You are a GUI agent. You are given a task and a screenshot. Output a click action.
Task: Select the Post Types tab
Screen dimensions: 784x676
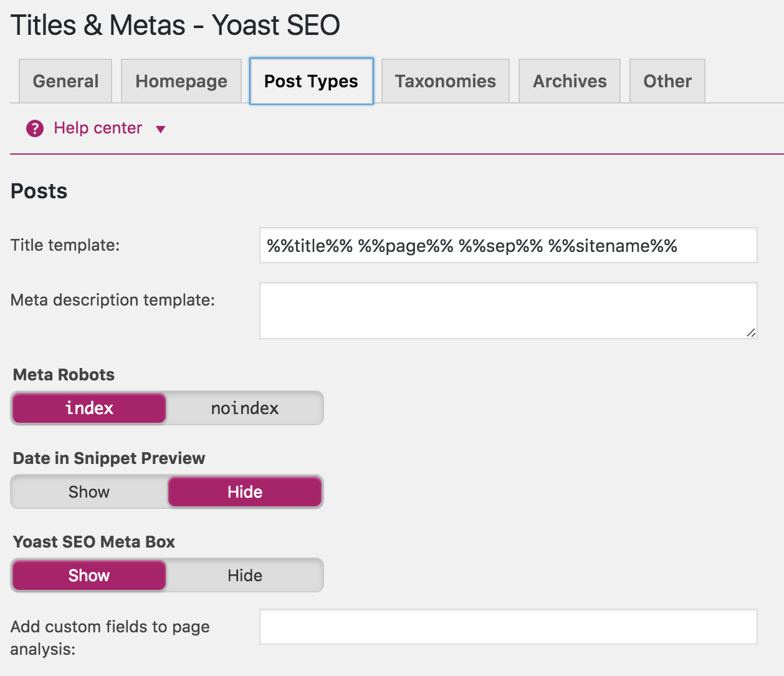[x=311, y=81]
